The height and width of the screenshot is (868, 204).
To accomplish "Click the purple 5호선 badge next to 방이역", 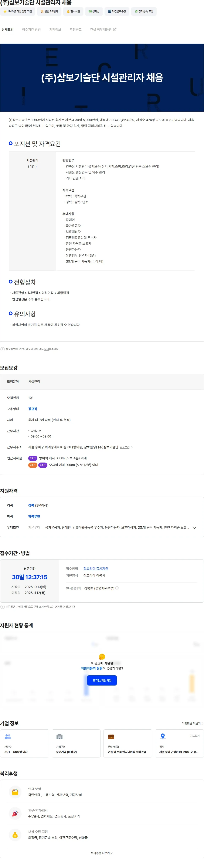I will point(33,458).
